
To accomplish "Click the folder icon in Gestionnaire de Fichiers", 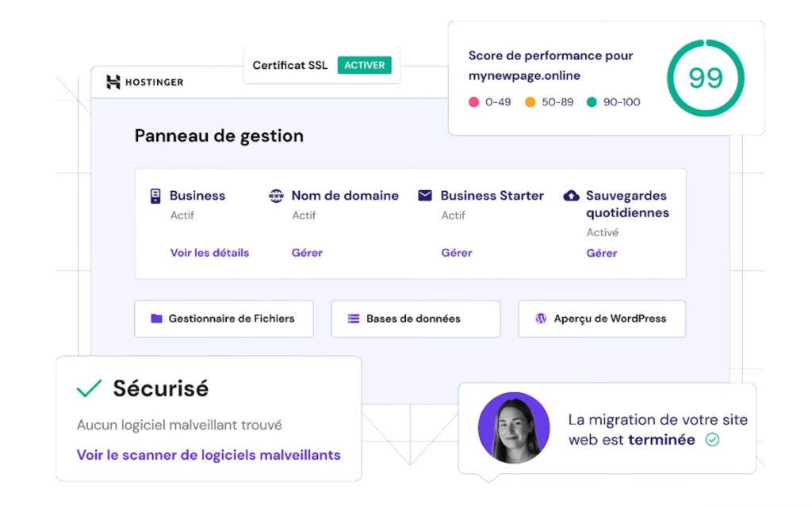I will (156, 318).
